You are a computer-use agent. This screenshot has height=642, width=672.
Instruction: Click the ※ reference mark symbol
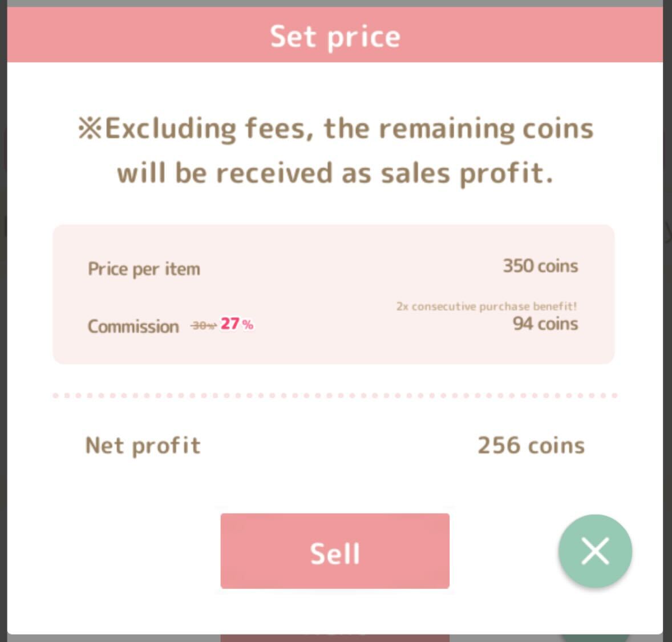point(90,128)
